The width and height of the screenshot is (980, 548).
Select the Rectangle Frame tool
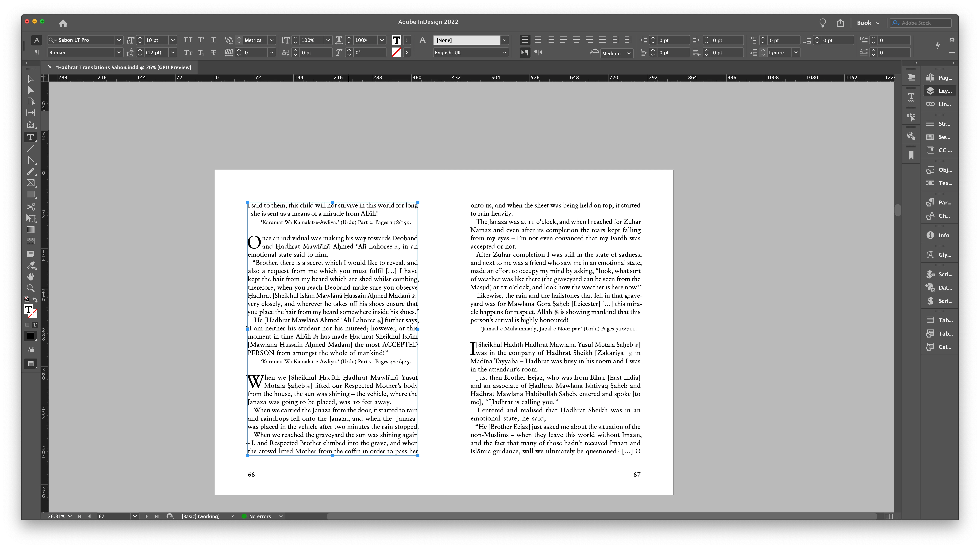tap(30, 183)
